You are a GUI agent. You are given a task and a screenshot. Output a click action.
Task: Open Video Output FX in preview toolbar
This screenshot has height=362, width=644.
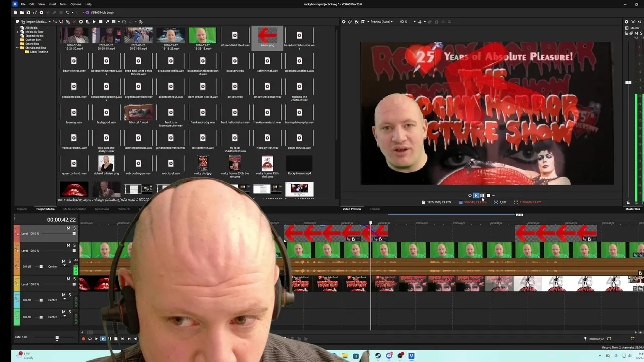(x=357, y=22)
